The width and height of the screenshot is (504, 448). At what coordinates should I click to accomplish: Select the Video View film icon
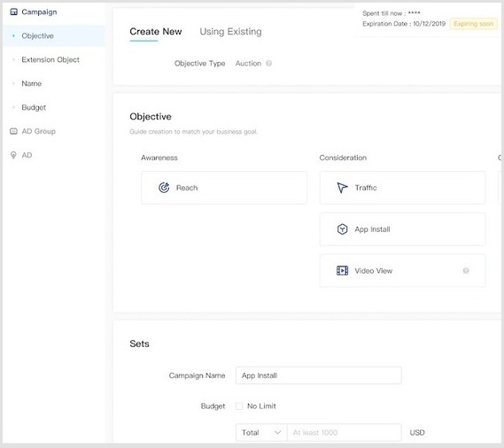(x=342, y=271)
